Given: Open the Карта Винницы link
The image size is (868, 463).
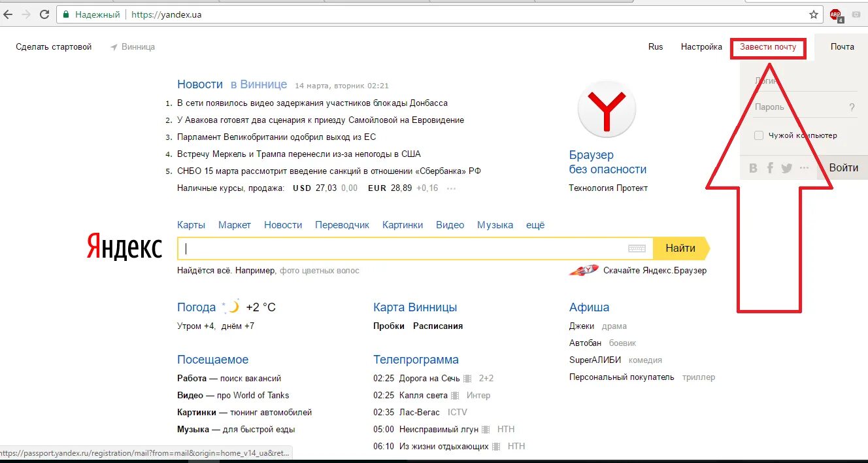Looking at the screenshot, I should (x=415, y=307).
